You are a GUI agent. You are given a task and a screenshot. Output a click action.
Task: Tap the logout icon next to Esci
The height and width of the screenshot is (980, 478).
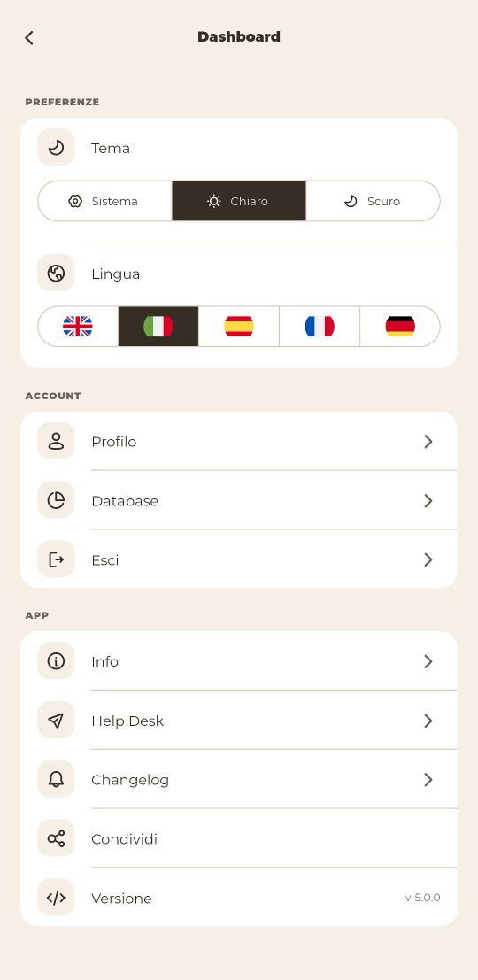tap(57, 559)
